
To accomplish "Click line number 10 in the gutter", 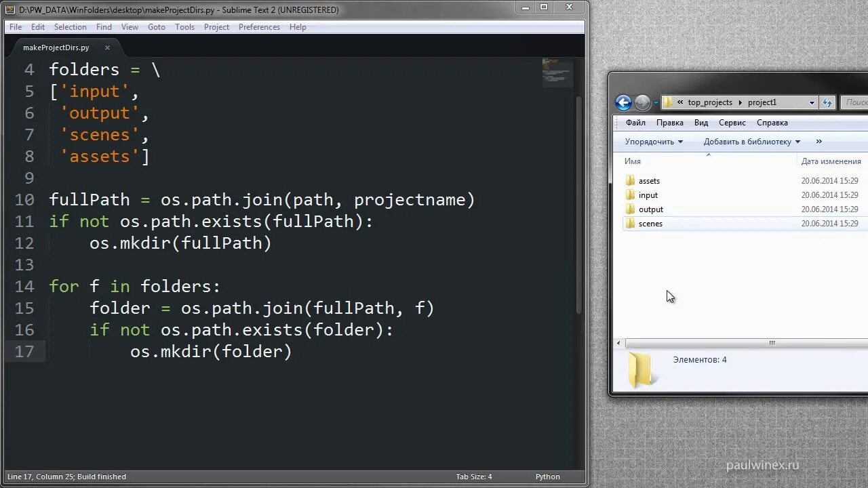I will coord(24,200).
